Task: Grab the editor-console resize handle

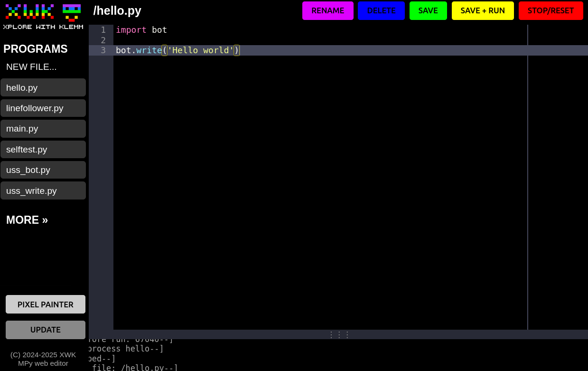Action: [339, 334]
